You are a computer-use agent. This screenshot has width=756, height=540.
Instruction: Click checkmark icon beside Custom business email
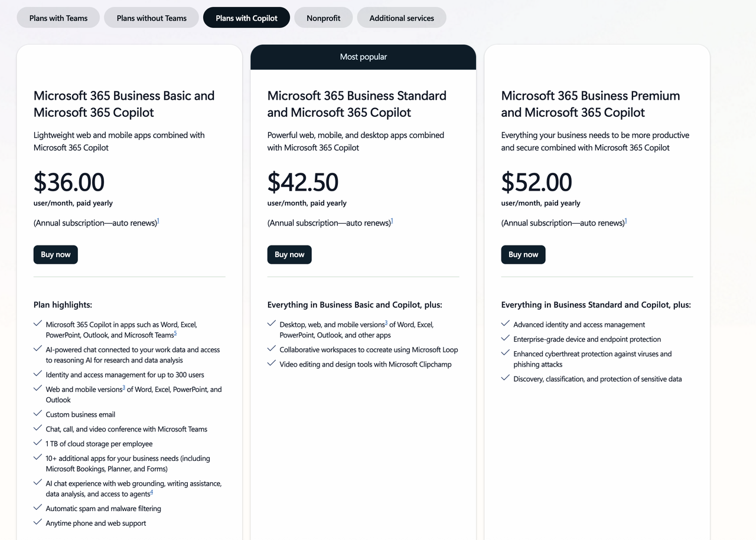(38, 414)
